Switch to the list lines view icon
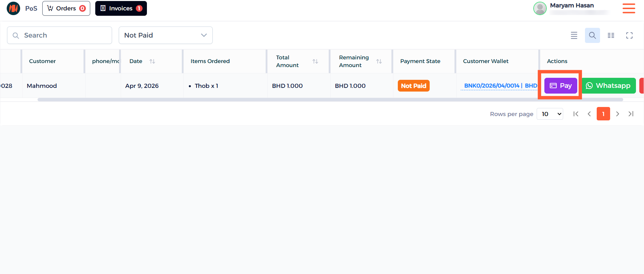Image resolution: width=644 pixels, height=274 pixels. (574, 35)
